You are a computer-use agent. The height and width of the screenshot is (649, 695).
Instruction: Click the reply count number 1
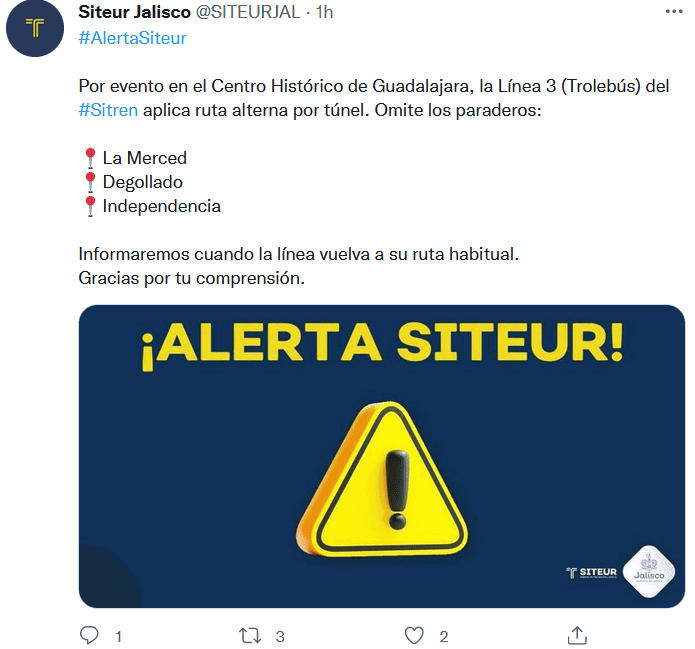[x=118, y=637]
